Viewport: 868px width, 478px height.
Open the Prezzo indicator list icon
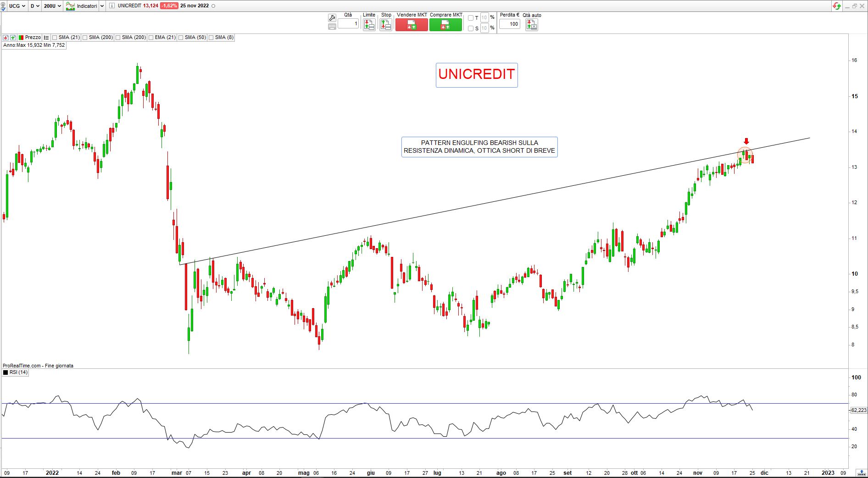pos(46,38)
